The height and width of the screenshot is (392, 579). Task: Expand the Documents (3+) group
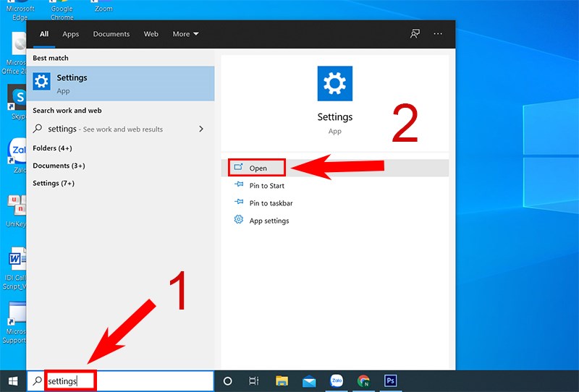point(59,166)
